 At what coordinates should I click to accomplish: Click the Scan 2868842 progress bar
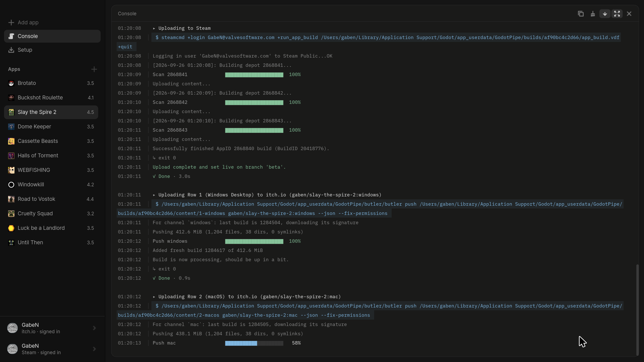click(254, 103)
